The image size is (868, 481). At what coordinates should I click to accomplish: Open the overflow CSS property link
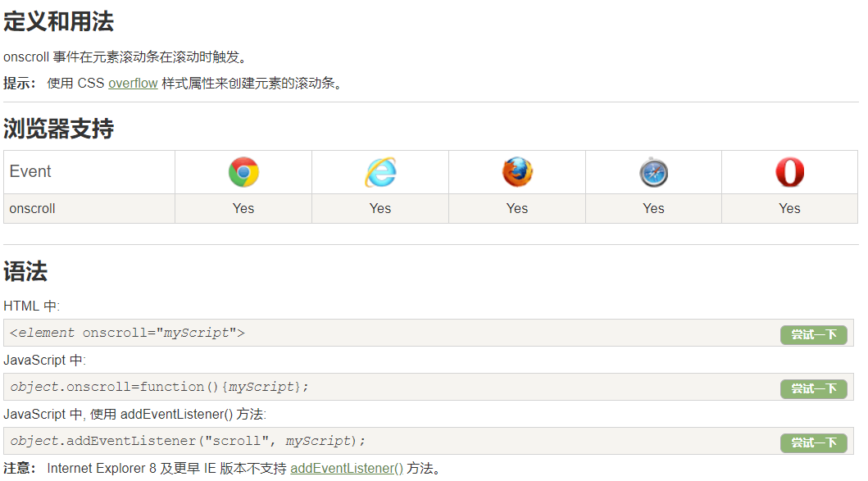pyautogui.click(x=133, y=83)
